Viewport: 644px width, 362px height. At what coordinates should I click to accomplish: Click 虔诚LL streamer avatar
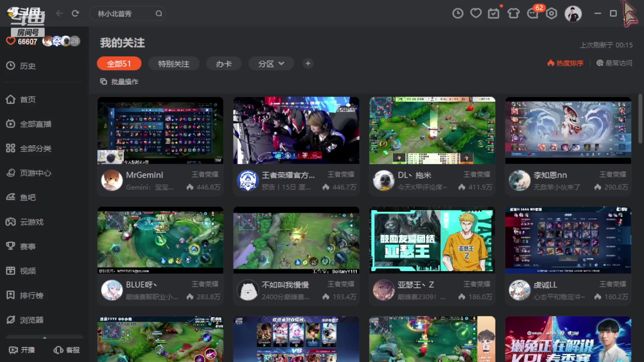520,290
